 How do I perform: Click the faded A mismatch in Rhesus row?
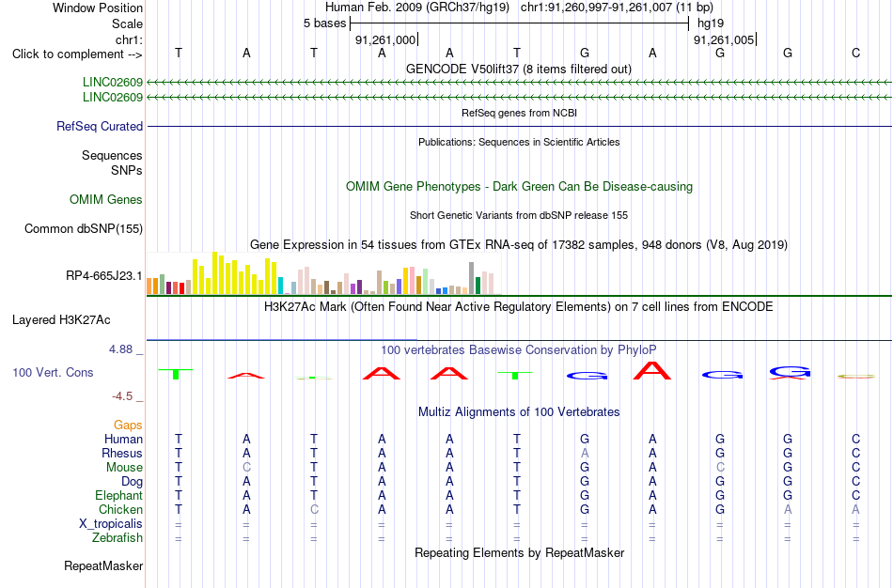pyautogui.click(x=585, y=453)
